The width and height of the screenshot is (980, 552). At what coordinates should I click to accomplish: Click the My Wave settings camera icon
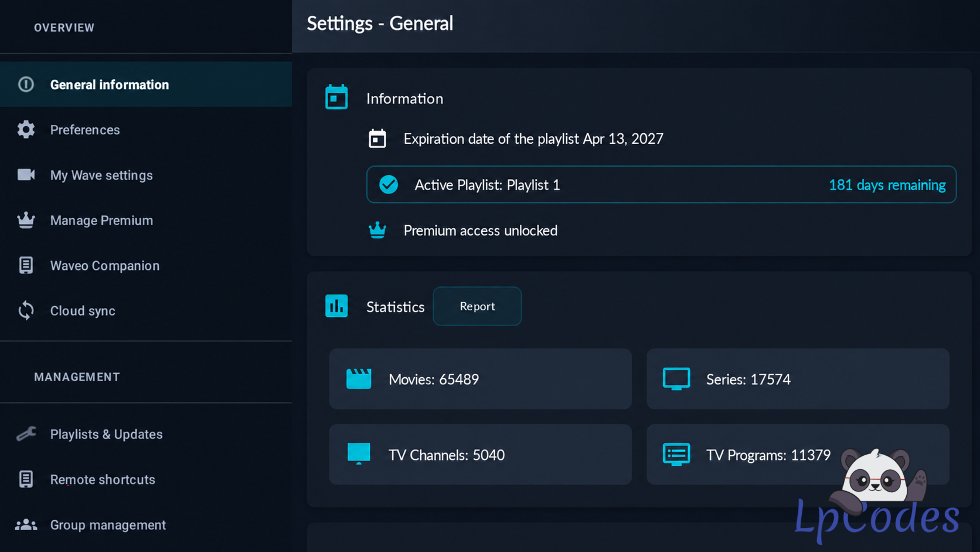[x=26, y=175]
